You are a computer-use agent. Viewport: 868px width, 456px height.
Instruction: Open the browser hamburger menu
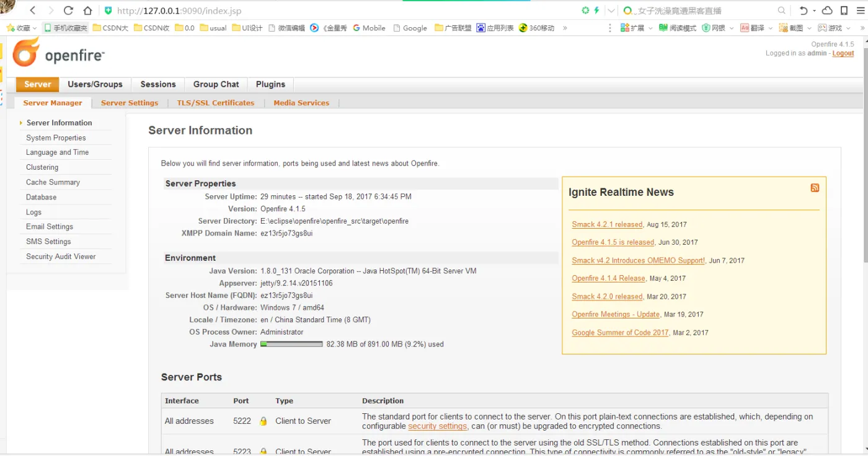point(860,11)
